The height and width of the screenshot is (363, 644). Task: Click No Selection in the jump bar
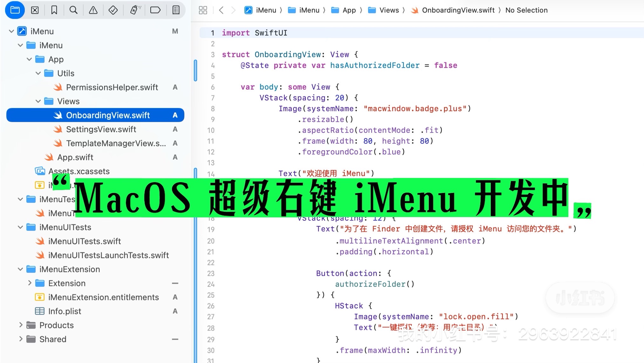526,10
